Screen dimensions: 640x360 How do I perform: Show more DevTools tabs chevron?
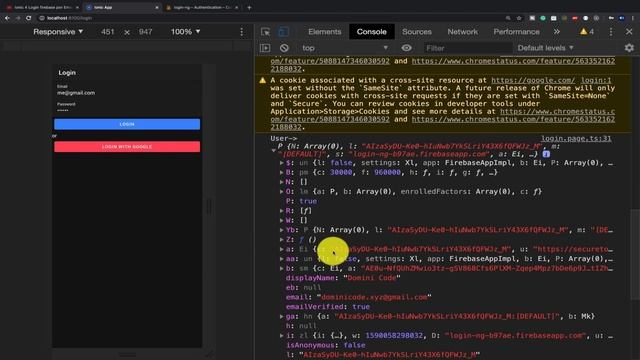(x=557, y=32)
